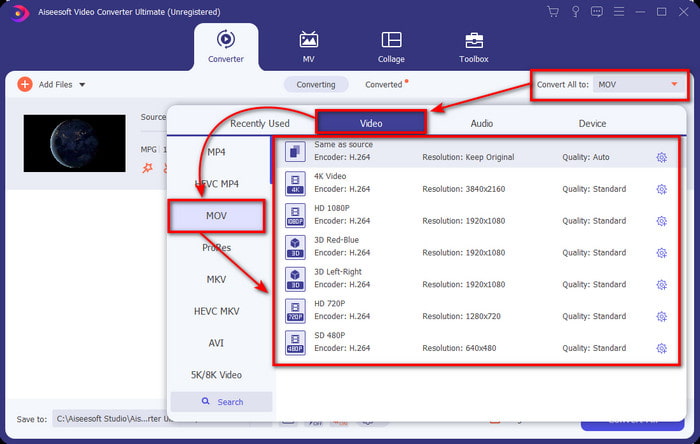Image resolution: width=700 pixels, height=444 pixels.
Task: Expand the Add Files dropdown arrow
Action: pos(82,84)
